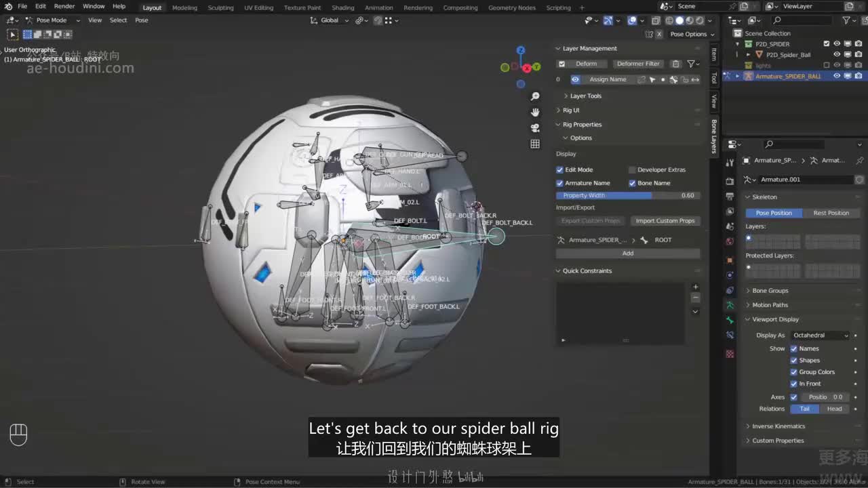This screenshot has height=488, width=868.
Task: Click the zoom magnifier viewport icon
Action: click(x=535, y=96)
